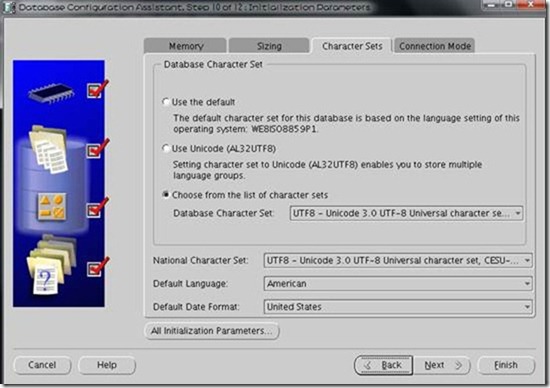Image resolution: width=550 pixels, height=388 pixels.
Task: Click the memory chip icon in the sidebar
Action: click(51, 93)
